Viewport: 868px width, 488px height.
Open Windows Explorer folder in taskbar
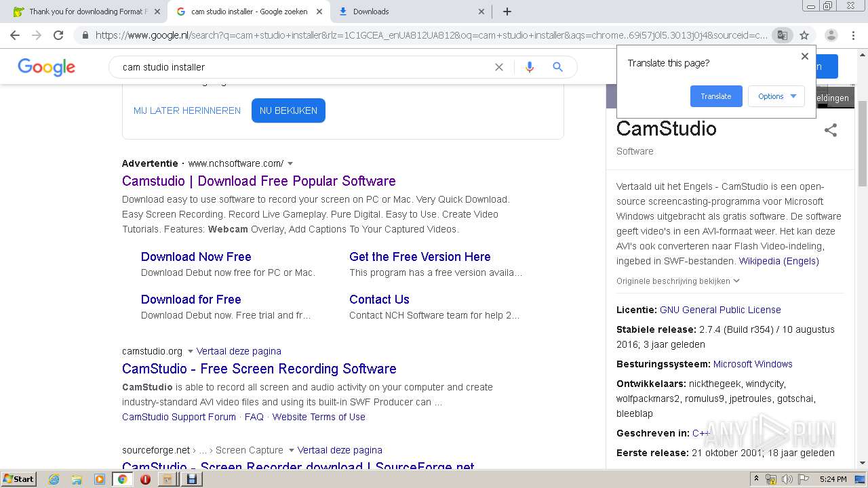coord(77,479)
